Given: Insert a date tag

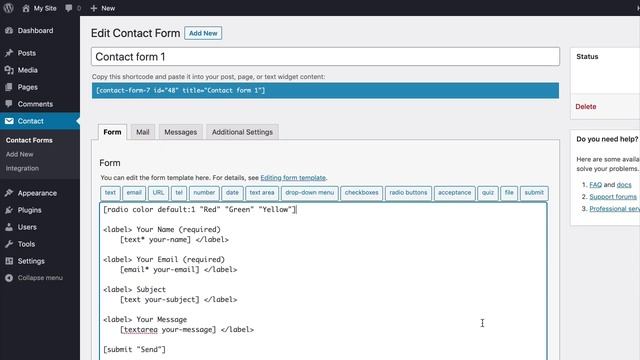Looking at the screenshot, I should tap(232, 193).
